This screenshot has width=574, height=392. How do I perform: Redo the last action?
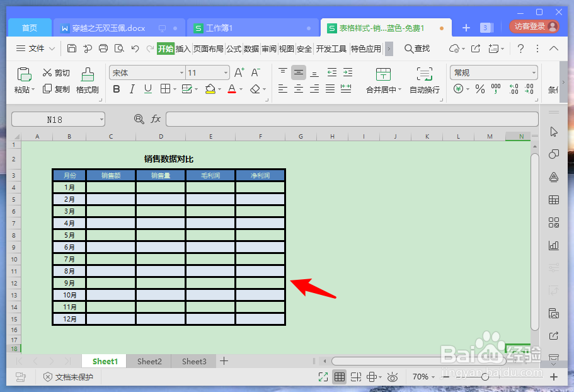point(150,49)
